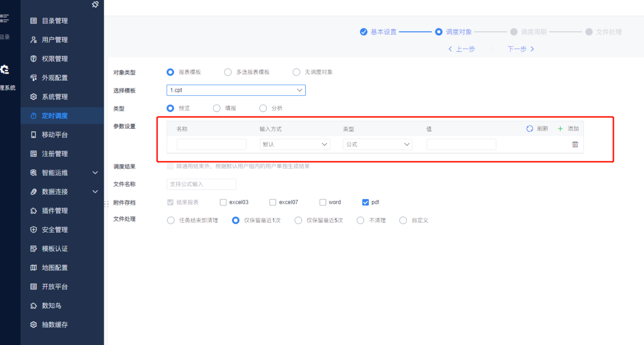Check the excel07 attachment checkbox
The image size is (644, 345).
pyautogui.click(x=273, y=202)
